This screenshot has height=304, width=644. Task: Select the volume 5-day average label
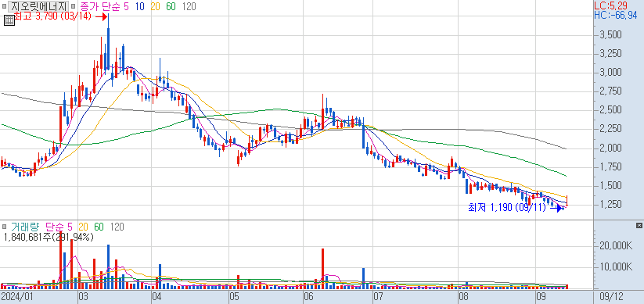69,227
